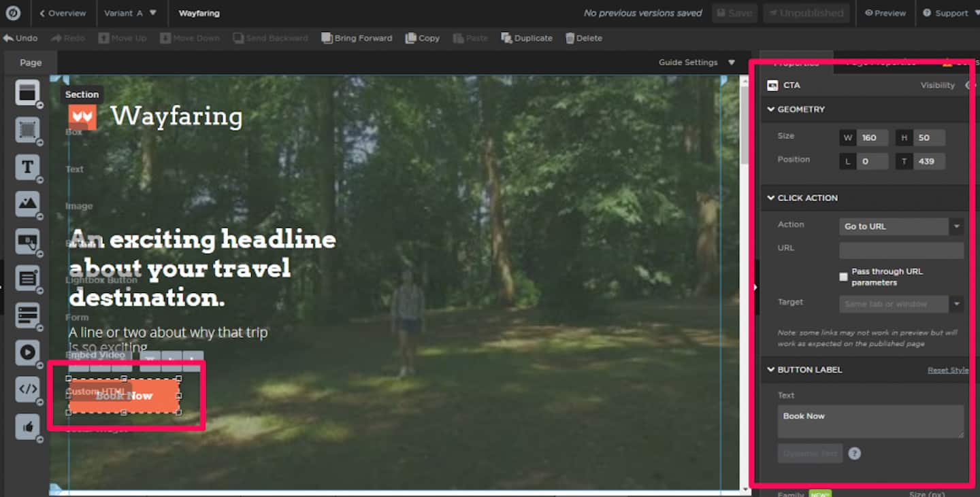This screenshot has height=497, width=980.
Task: Collapse the Click Action section
Action: (802, 198)
